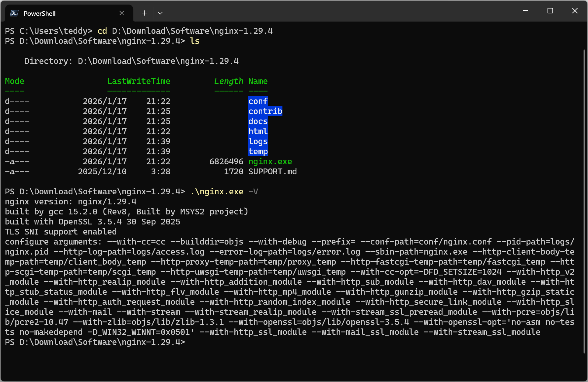The height and width of the screenshot is (382, 588).
Task: Click the file size value 1720
Action: click(234, 172)
